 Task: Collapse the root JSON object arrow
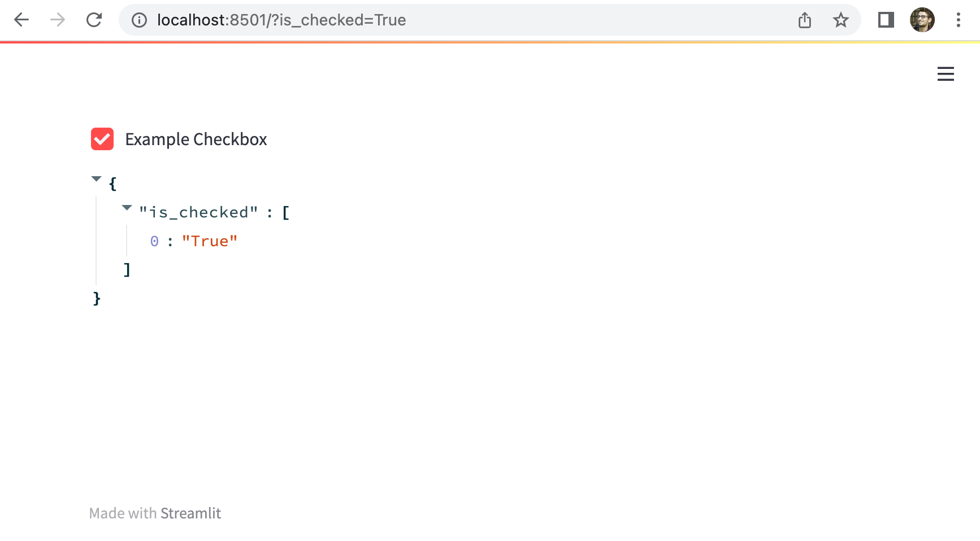coord(97,179)
